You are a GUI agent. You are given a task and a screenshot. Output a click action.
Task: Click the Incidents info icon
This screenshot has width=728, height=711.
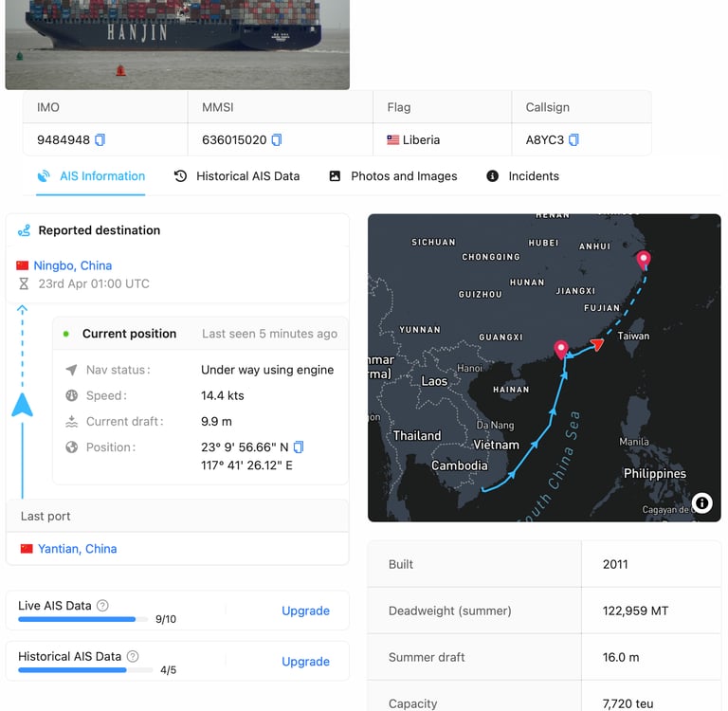492,176
